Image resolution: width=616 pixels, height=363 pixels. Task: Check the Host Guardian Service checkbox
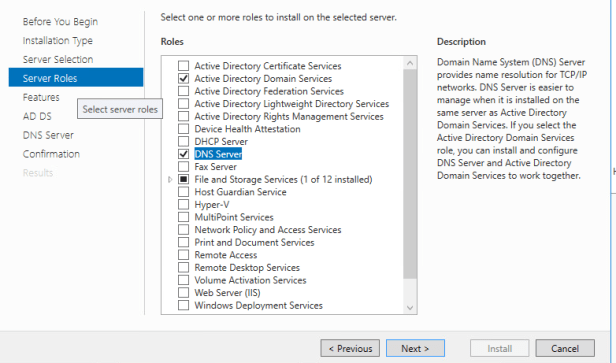pos(183,192)
